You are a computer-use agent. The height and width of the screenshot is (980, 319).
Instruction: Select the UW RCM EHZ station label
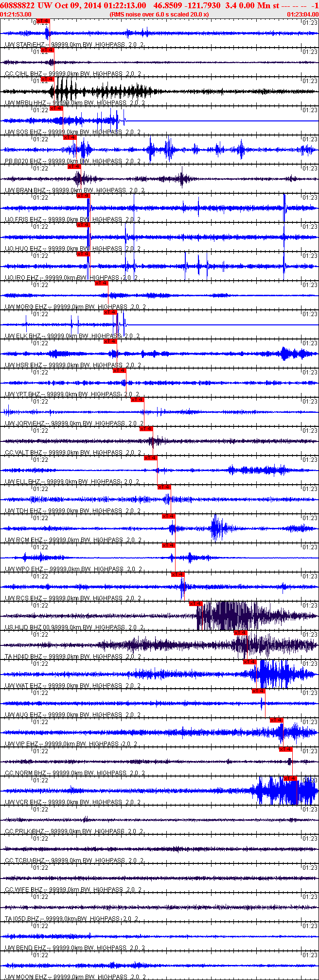[x=24, y=540]
